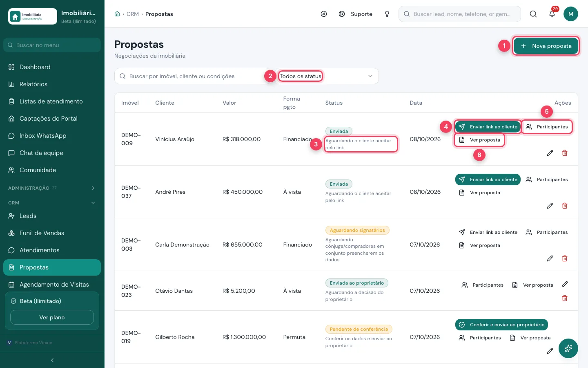Delete the DEMO-037 proposal trash icon
Viewport: 588px width, 368px height.
[x=565, y=206]
